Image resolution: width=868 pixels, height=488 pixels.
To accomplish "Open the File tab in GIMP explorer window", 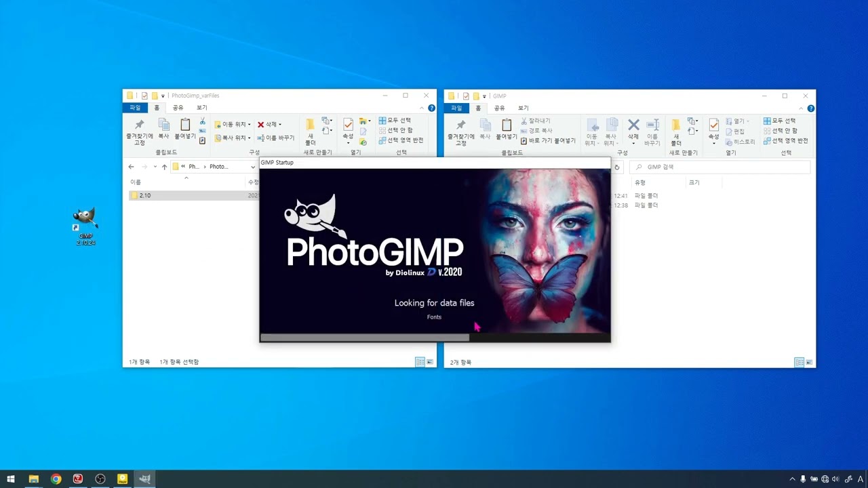I will pyautogui.click(x=456, y=108).
